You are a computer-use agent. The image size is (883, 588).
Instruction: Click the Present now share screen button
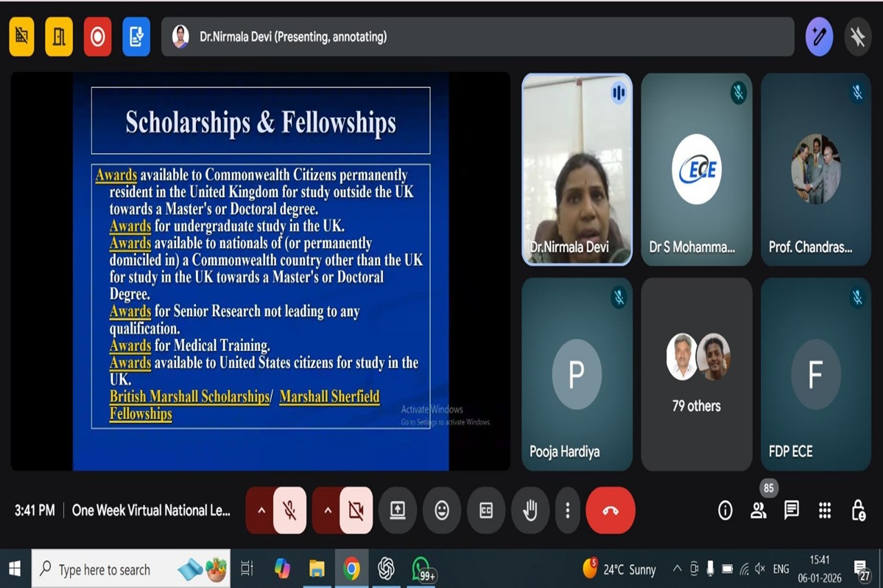coord(397,510)
